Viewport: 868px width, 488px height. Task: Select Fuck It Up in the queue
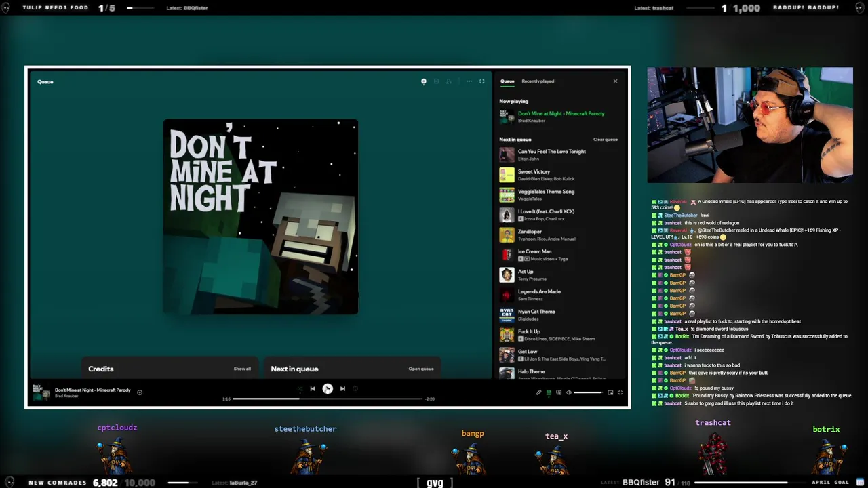559,335
